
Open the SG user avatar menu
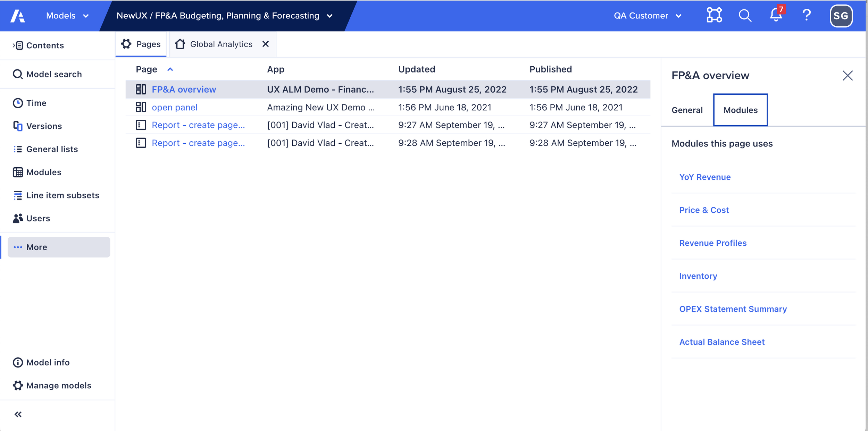point(841,16)
